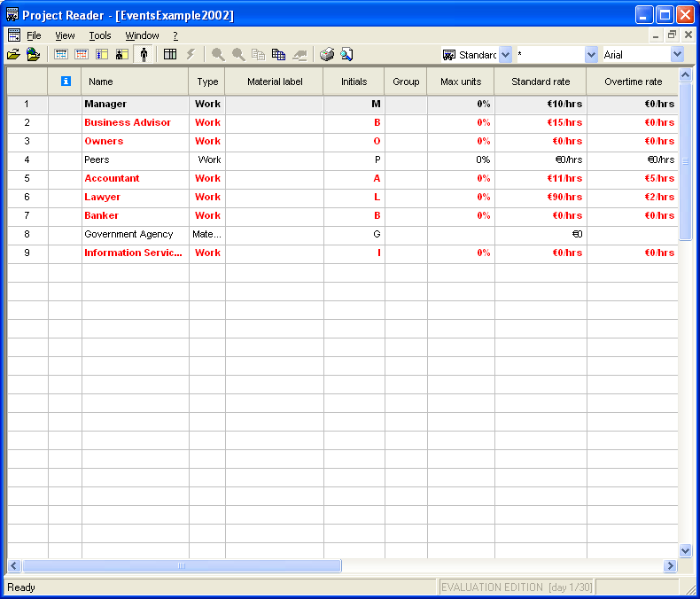Click the Initials column header
The height and width of the screenshot is (599, 700).
354,82
